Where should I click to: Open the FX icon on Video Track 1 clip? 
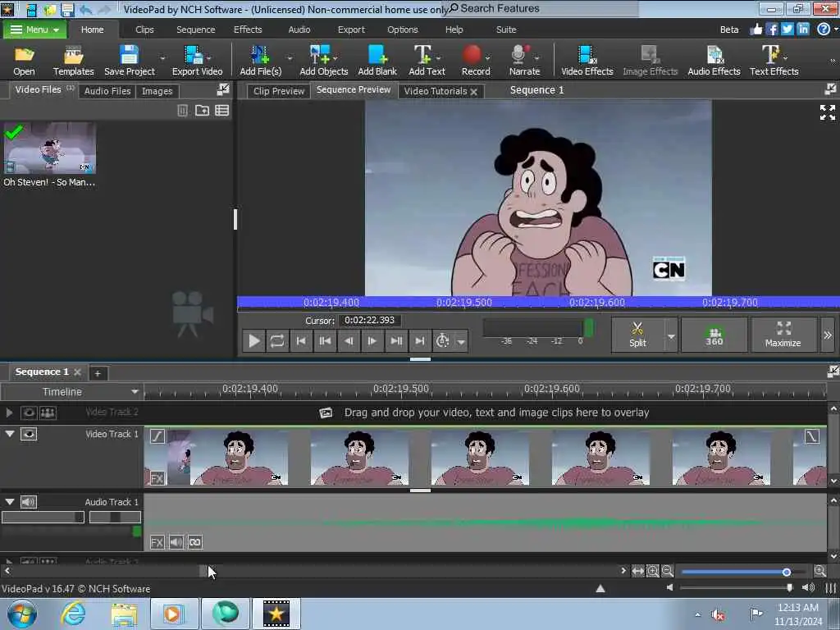pos(157,478)
